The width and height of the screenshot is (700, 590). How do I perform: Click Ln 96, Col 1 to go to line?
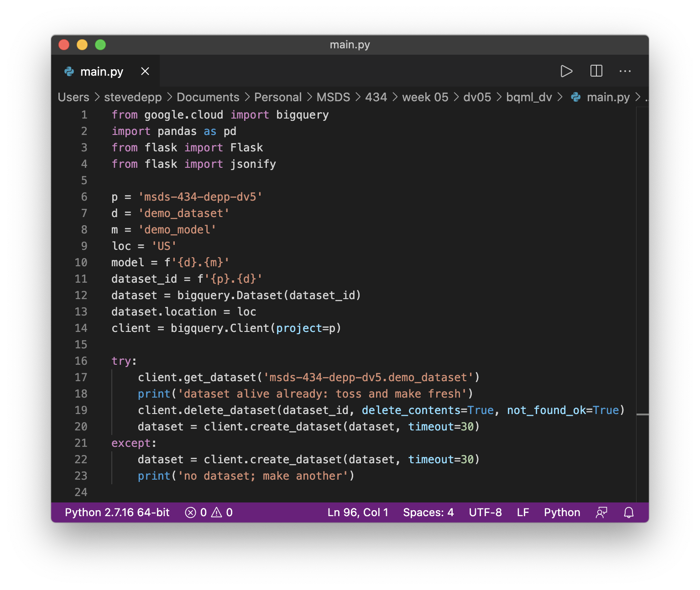(358, 512)
